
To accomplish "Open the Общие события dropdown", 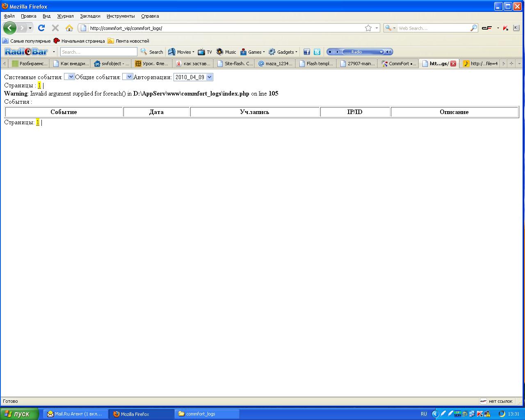I will click(128, 77).
